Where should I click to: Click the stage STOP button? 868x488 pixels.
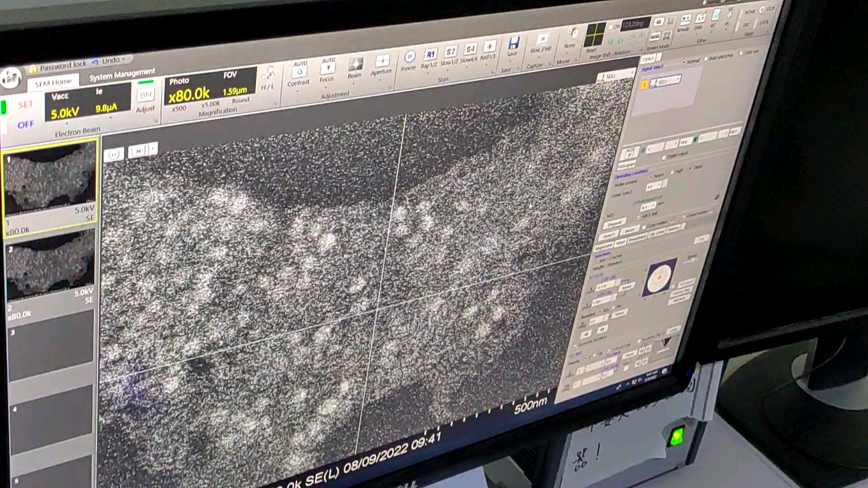pos(767,9)
